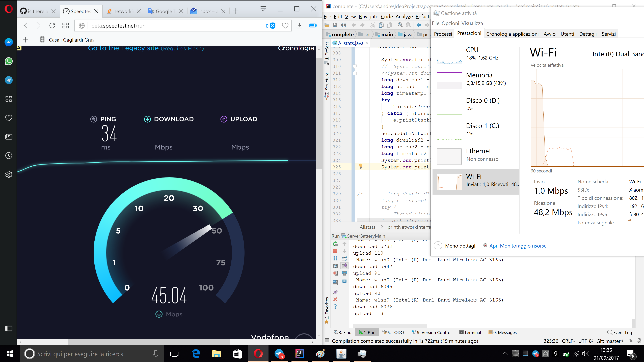Print the Run console output
Viewport: 644px width, 362px height.
(344, 273)
